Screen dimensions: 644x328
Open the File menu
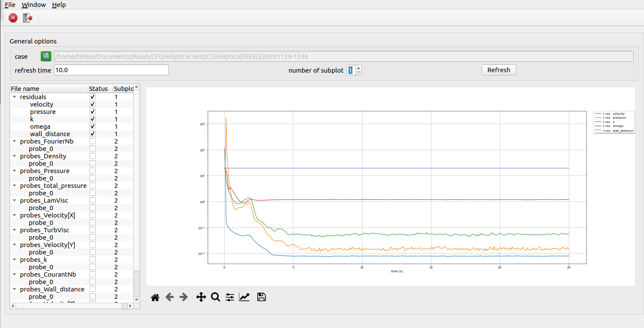(10, 5)
